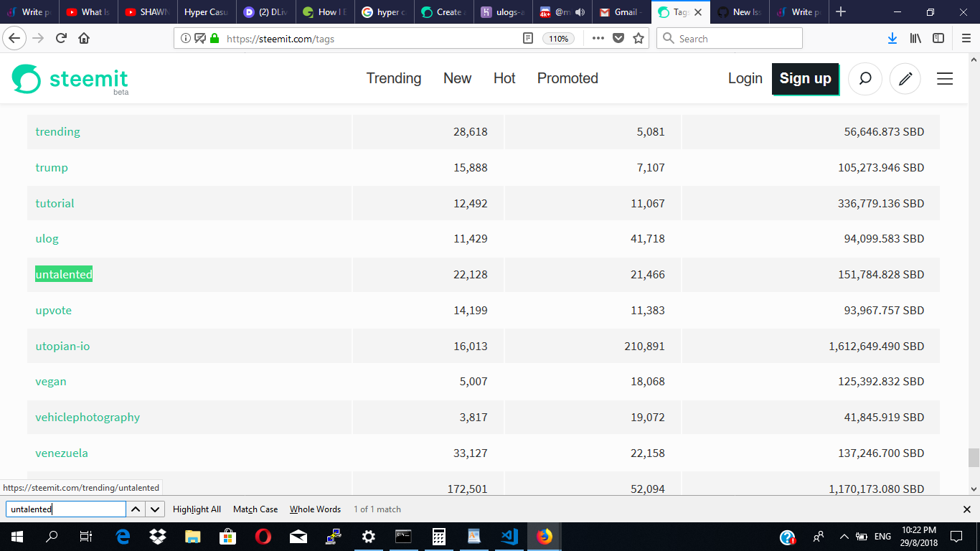The width and height of the screenshot is (980, 551).
Task: Open the New menu item
Action: tap(458, 78)
